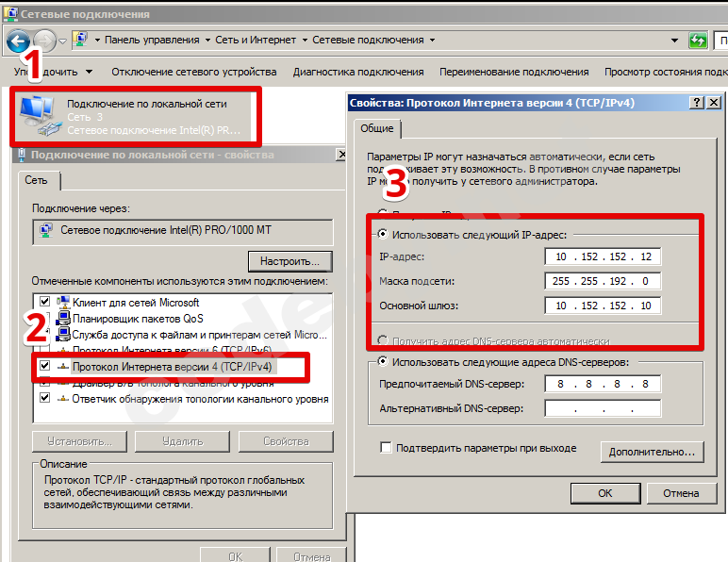Select the QoS packet scheduler component
This screenshot has width=728, height=562.
click(x=138, y=319)
